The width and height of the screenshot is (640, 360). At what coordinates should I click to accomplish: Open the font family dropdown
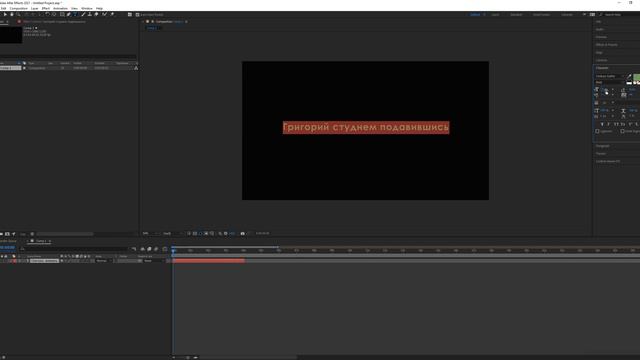tap(609, 76)
